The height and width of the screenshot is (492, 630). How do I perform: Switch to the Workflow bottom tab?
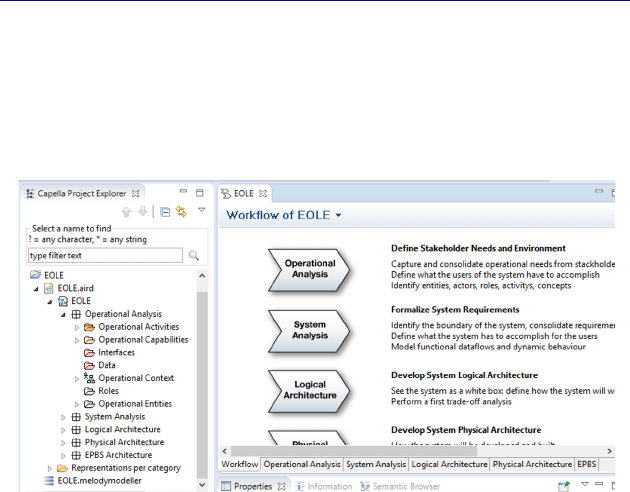pos(239,464)
